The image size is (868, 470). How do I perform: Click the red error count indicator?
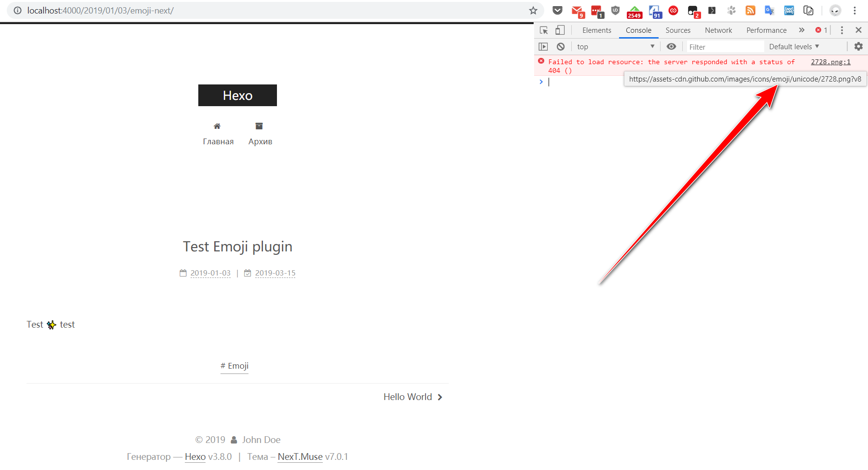click(821, 30)
